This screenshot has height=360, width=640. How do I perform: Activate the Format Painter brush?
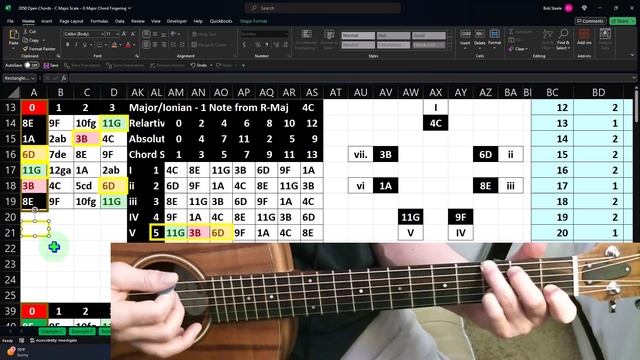click(26, 49)
